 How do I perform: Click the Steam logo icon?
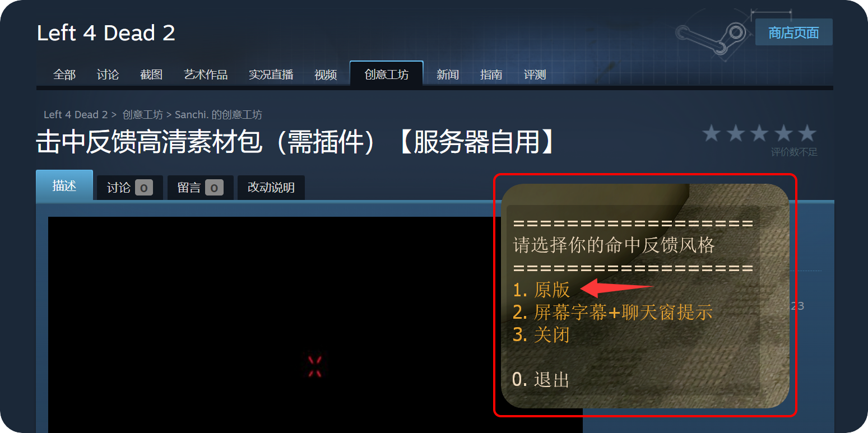pyautogui.click(x=710, y=34)
